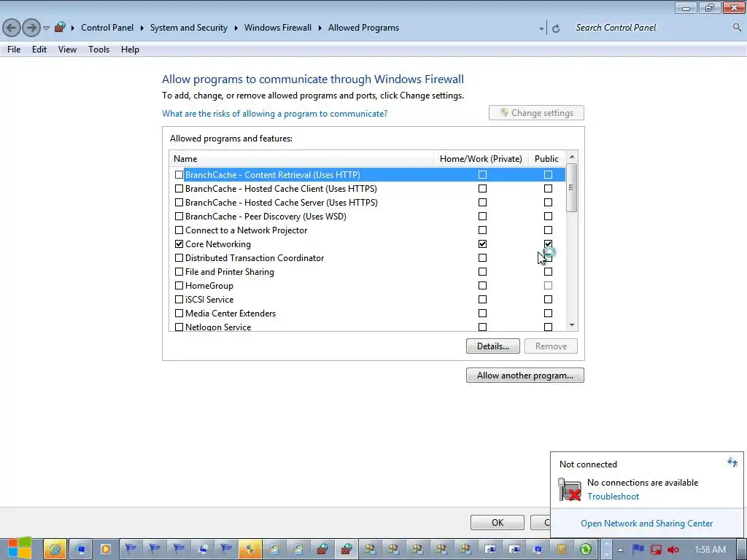This screenshot has height=560, width=747.
Task: Click the list scrollbar up arrow
Action: pyautogui.click(x=572, y=157)
